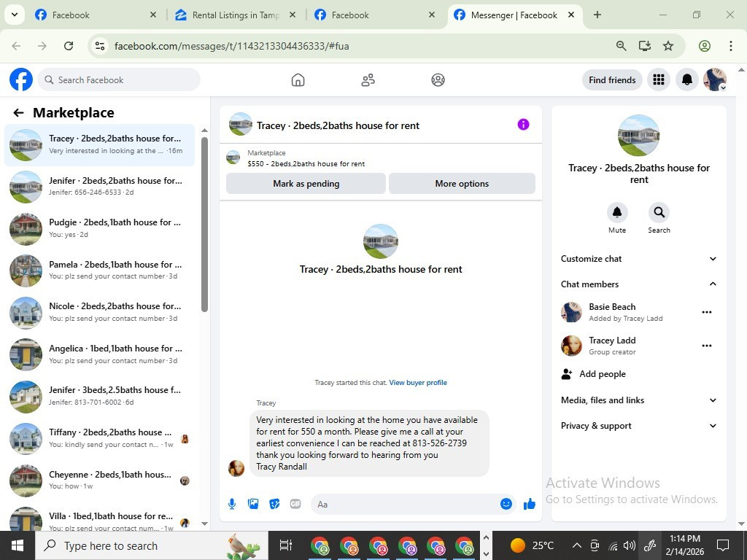This screenshot has width=747, height=560.
Task: Record a voice clip with the microphone icon
Action: tap(232, 504)
